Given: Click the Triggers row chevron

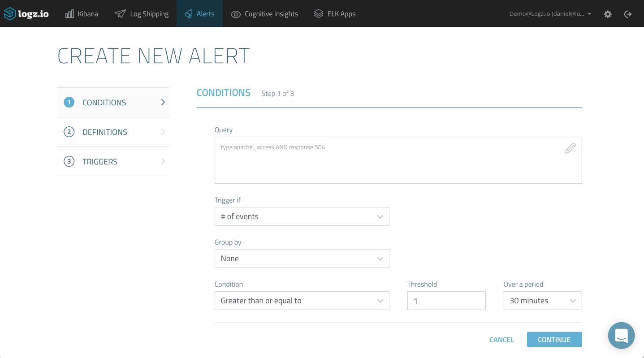Looking at the screenshot, I should click(x=163, y=161).
